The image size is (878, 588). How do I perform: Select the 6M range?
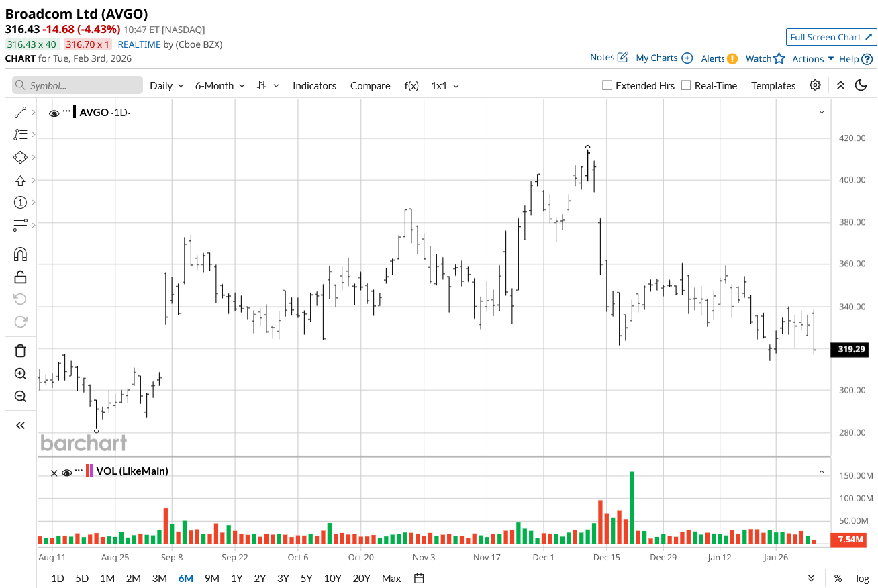coord(185,578)
